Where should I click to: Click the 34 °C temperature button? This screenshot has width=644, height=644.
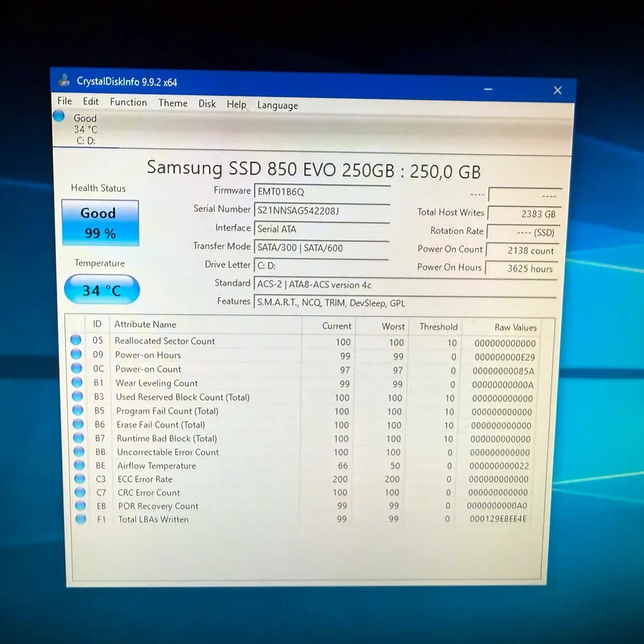click(102, 290)
